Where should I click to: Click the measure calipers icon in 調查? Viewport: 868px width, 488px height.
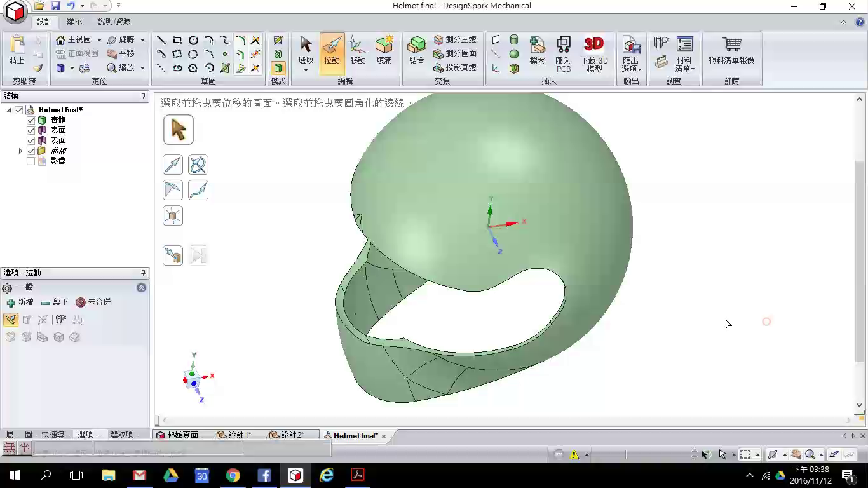661,43
